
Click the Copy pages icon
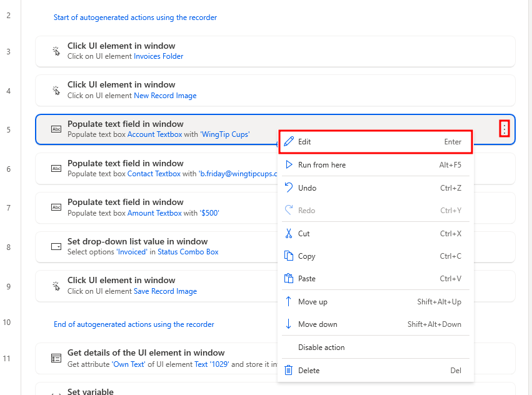point(289,256)
